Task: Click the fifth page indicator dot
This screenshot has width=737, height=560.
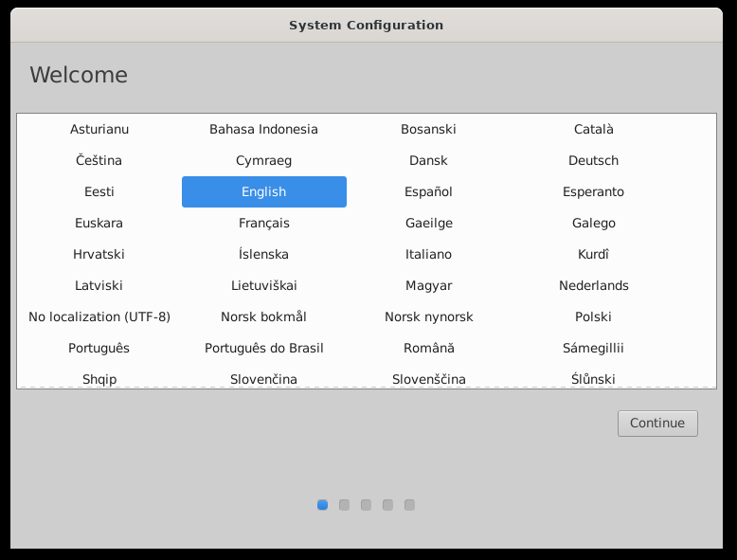Action: point(409,505)
